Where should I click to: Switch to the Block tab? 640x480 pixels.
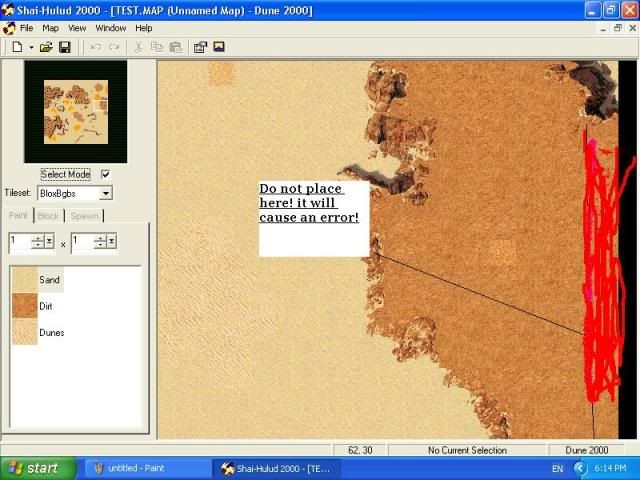coord(49,216)
